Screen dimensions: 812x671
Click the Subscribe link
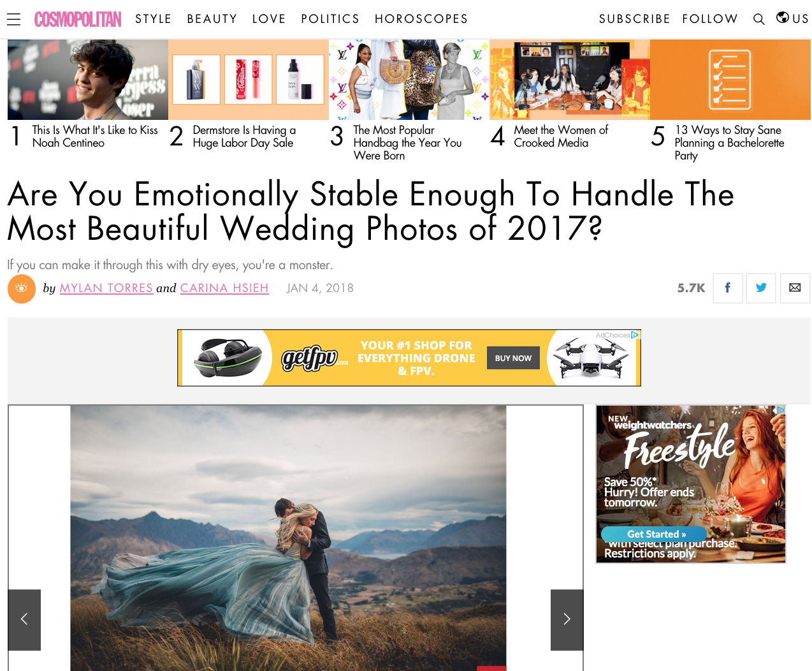coord(634,19)
